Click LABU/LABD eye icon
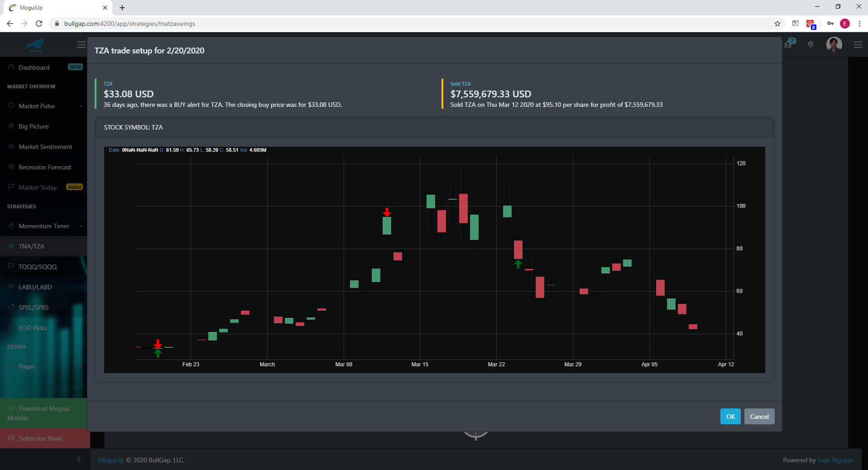This screenshot has width=868, height=470. [x=11, y=287]
